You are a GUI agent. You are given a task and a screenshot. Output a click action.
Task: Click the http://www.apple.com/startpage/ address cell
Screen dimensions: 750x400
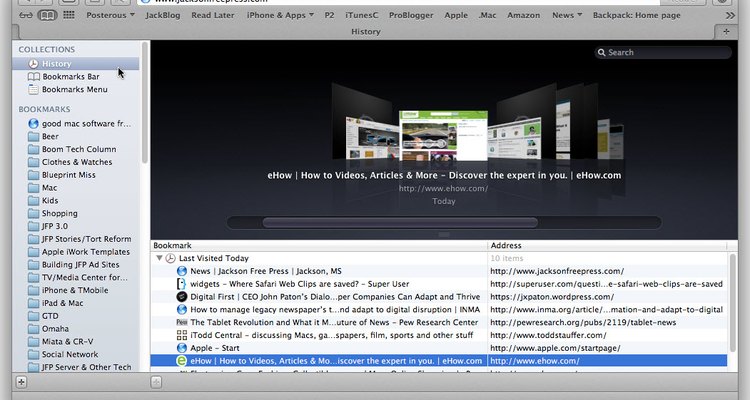coord(555,348)
